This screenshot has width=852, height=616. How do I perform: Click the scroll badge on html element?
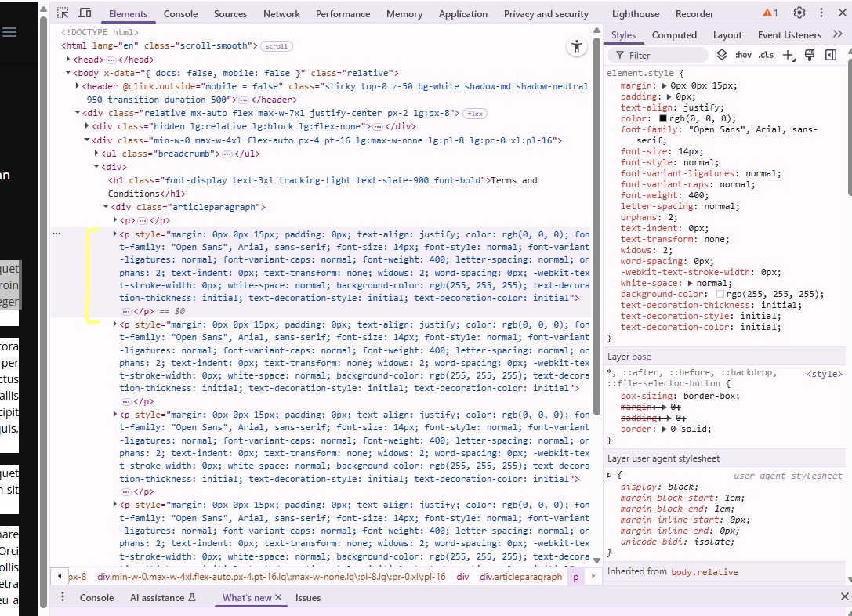(x=277, y=46)
